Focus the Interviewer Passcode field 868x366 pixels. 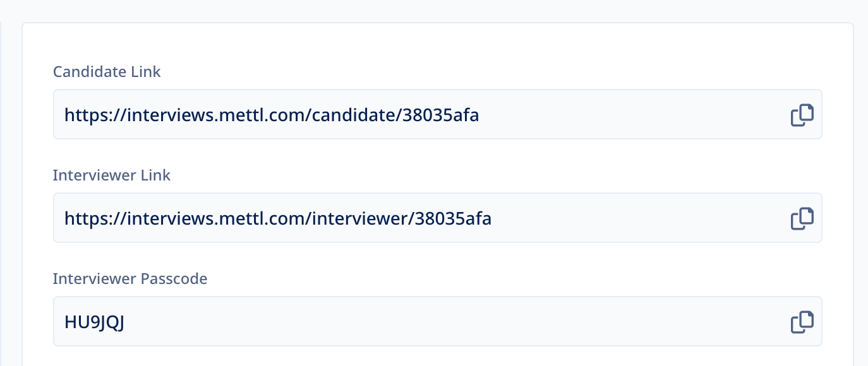coord(437,321)
